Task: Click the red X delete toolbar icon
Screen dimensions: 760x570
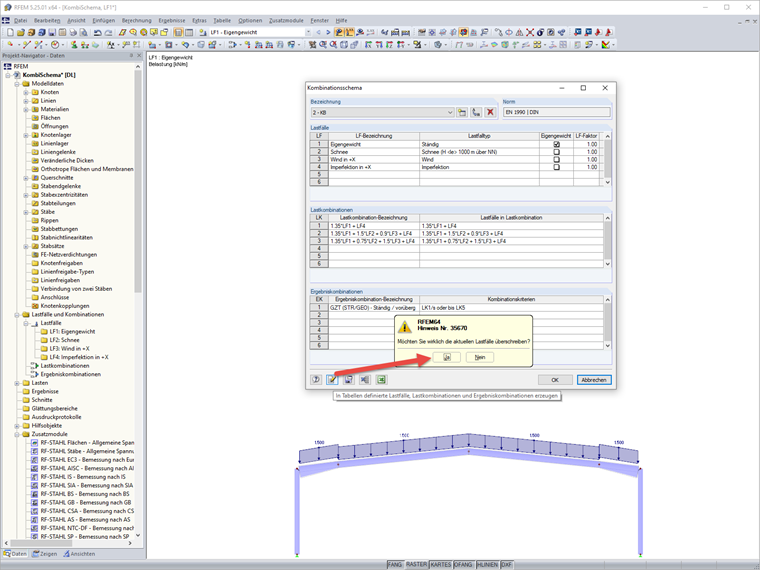Action: click(530, 32)
